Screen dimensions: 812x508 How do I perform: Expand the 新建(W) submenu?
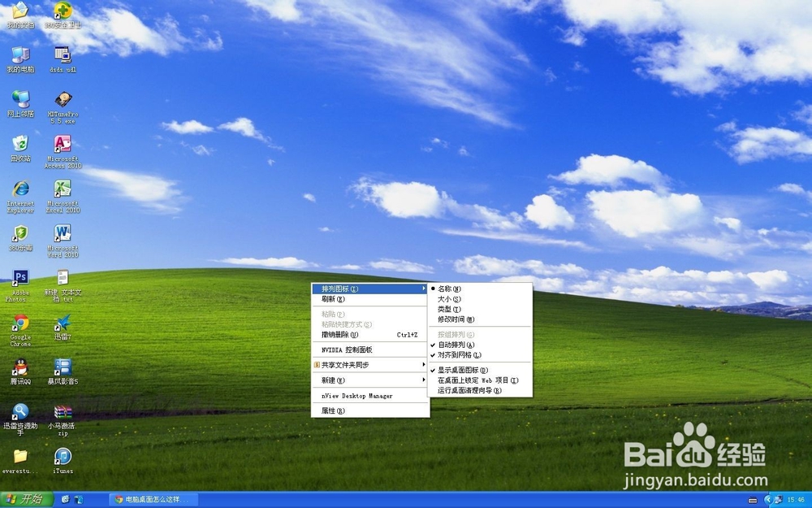tap(370, 380)
